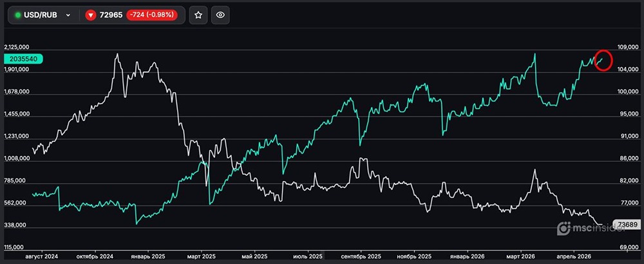Click the 2035540 left axis value label
This screenshot has height=264, width=644.
(23, 59)
